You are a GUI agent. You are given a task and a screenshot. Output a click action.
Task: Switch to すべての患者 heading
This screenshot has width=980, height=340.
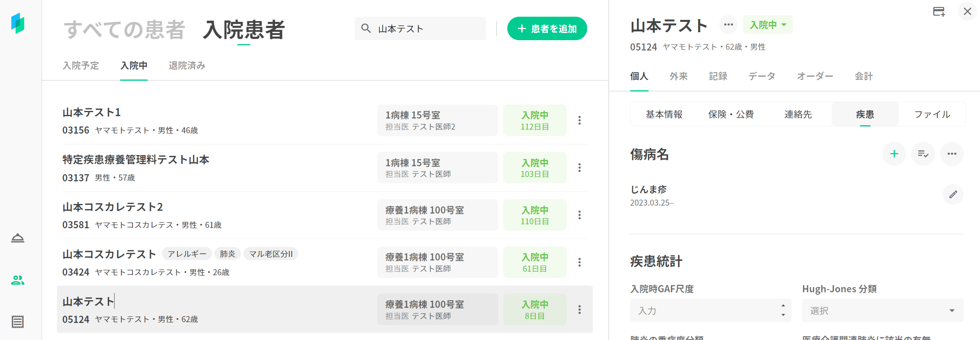click(125, 29)
